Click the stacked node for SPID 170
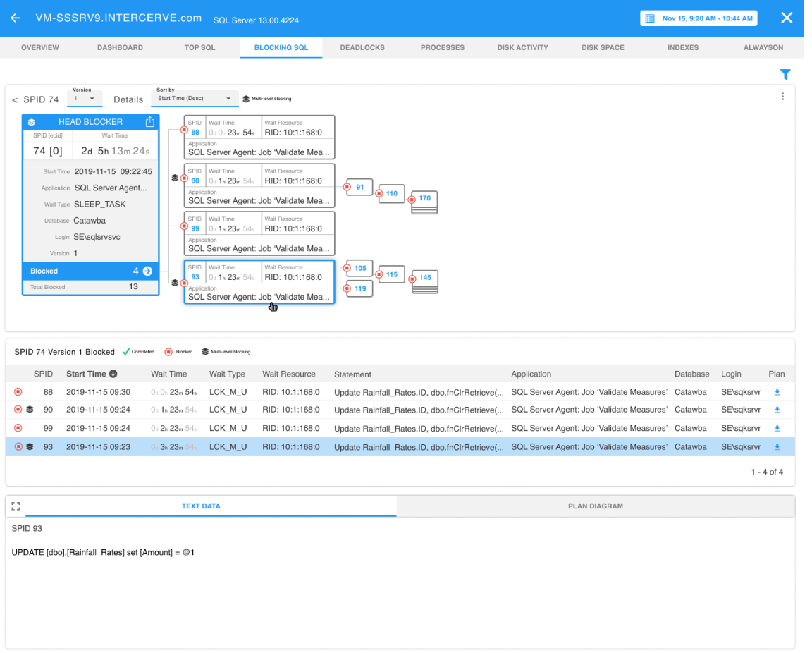 [x=424, y=200]
